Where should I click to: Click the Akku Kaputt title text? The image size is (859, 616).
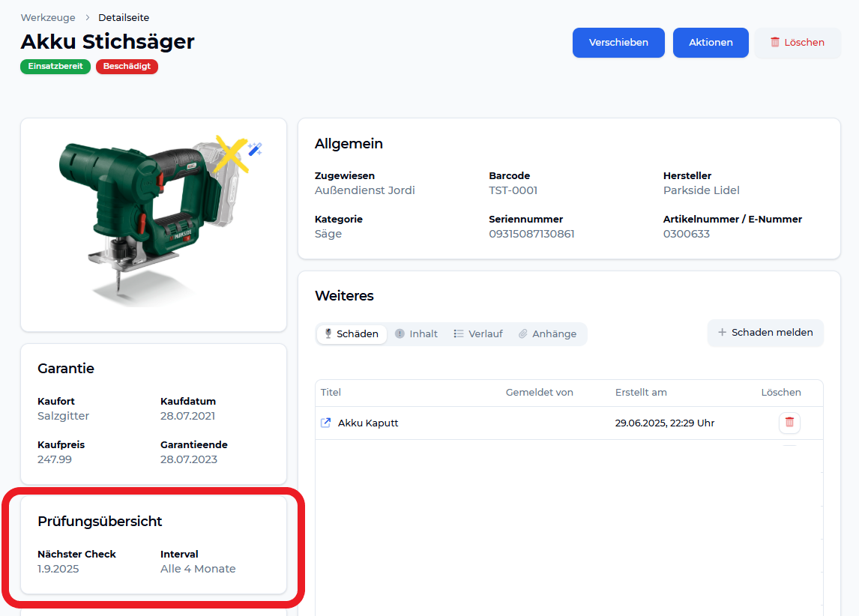pyautogui.click(x=368, y=423)
